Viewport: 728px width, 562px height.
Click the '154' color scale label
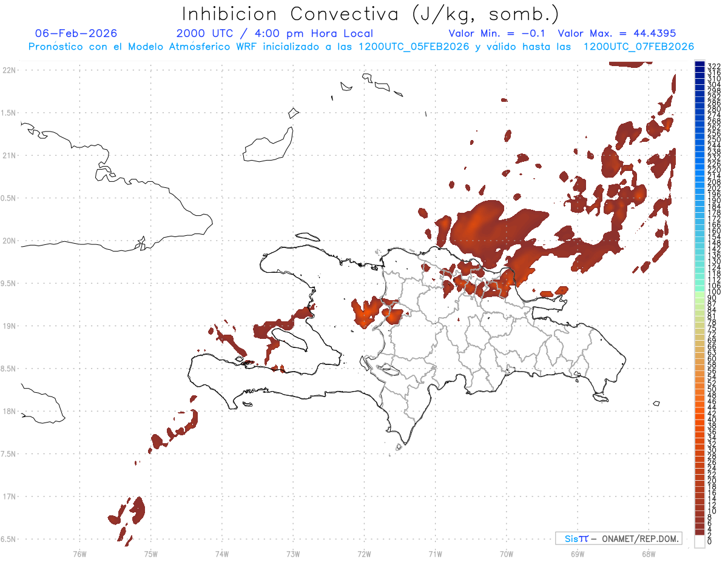(714, 237)
